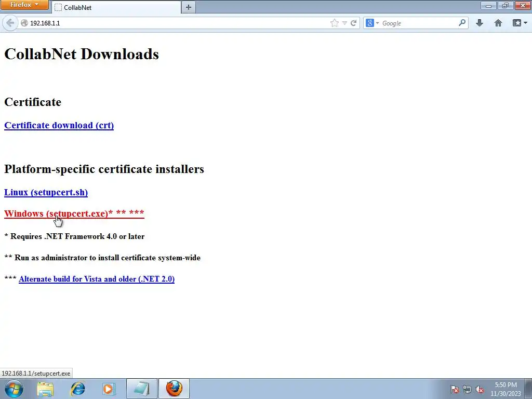Open Alternate build for Vista link
Viewport: 532px width, 399px height.
click(x=97, y=279)
